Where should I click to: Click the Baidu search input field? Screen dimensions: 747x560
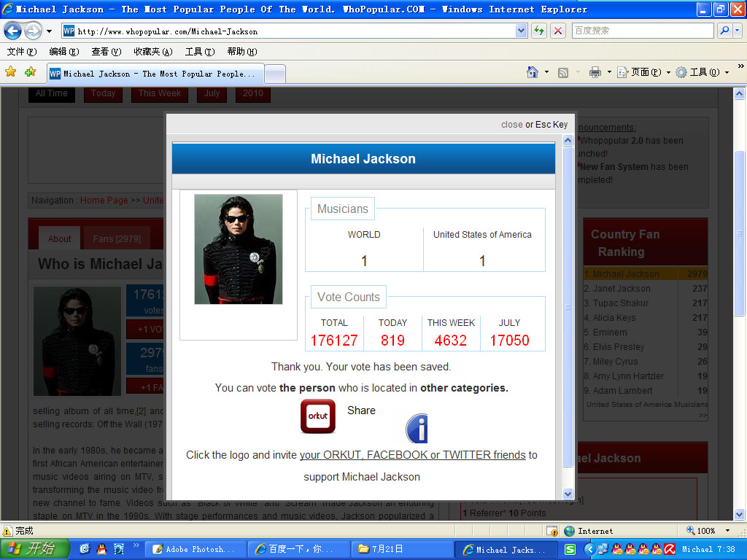pyautogui.click(x=640, y=31)
